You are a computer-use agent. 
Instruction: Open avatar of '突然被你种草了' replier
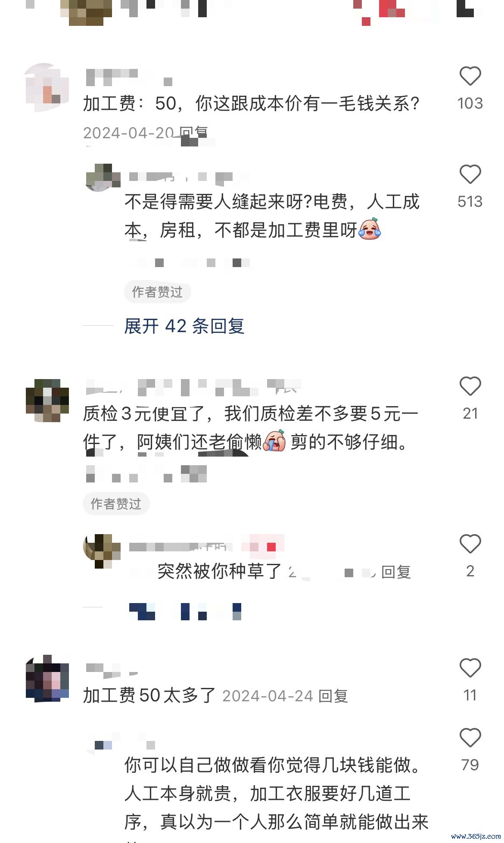[102, 551]
